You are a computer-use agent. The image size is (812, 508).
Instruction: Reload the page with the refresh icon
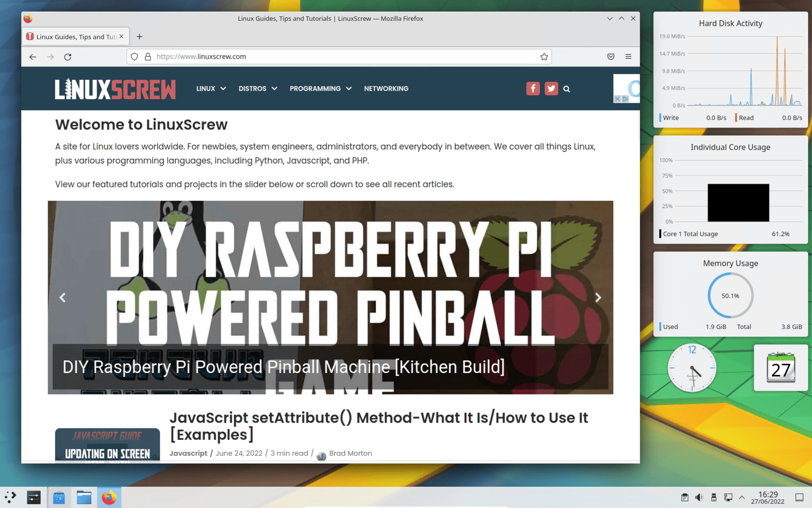68,57
